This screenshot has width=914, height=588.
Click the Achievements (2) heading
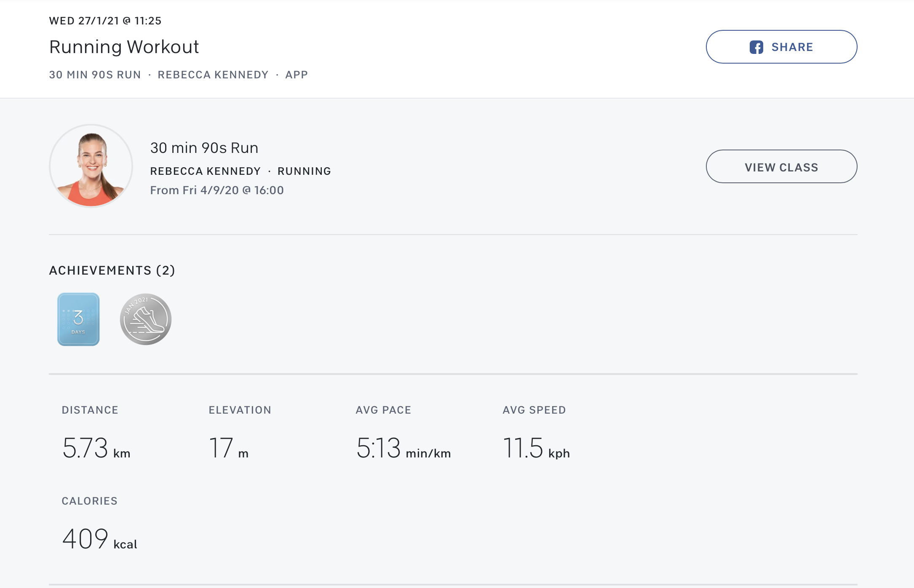[x=112, y=270]
